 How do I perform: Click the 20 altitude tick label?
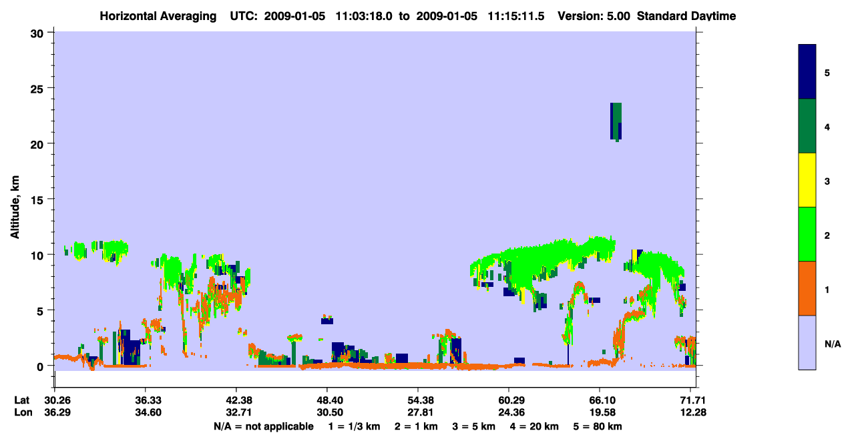click(x=39, y=143)
